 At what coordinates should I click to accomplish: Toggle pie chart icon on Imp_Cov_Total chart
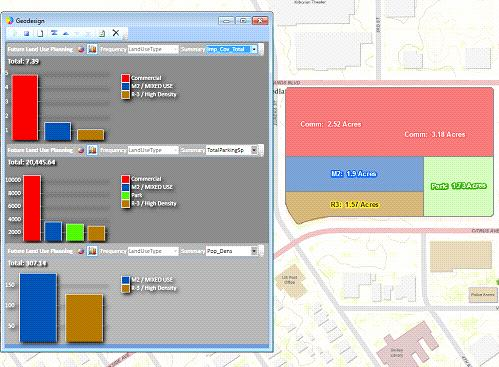[x=81, y=49]
